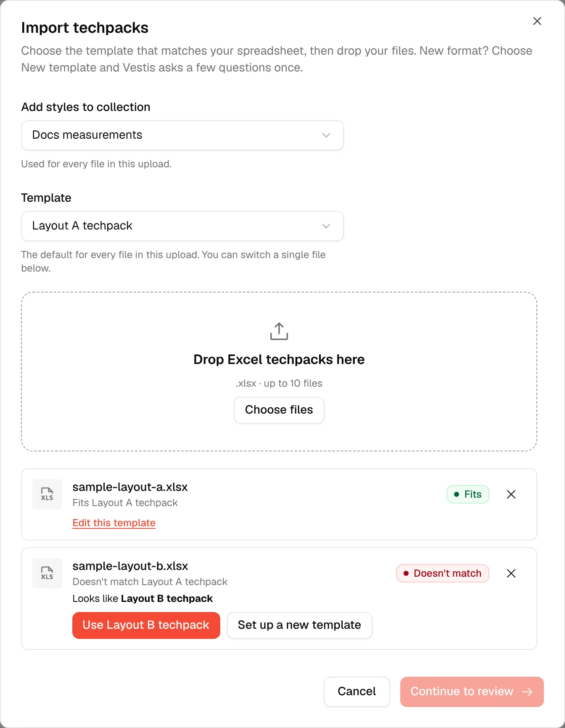565x728 pixels.
Task: Click XLS file icon for sample-layout-b.xlsx
Action: point(47,573)
